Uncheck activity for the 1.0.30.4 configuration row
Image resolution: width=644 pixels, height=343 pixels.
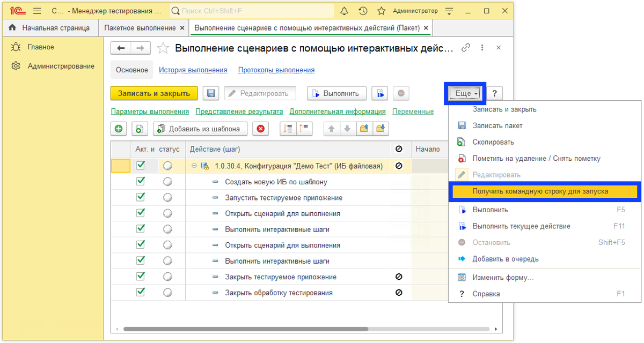pyautogui.click(x=141, y=166)
